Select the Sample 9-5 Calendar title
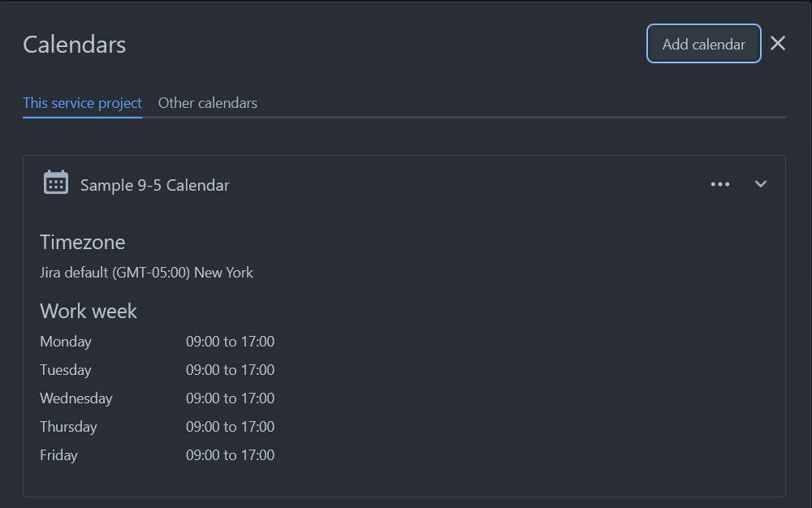 click(154, 185)
